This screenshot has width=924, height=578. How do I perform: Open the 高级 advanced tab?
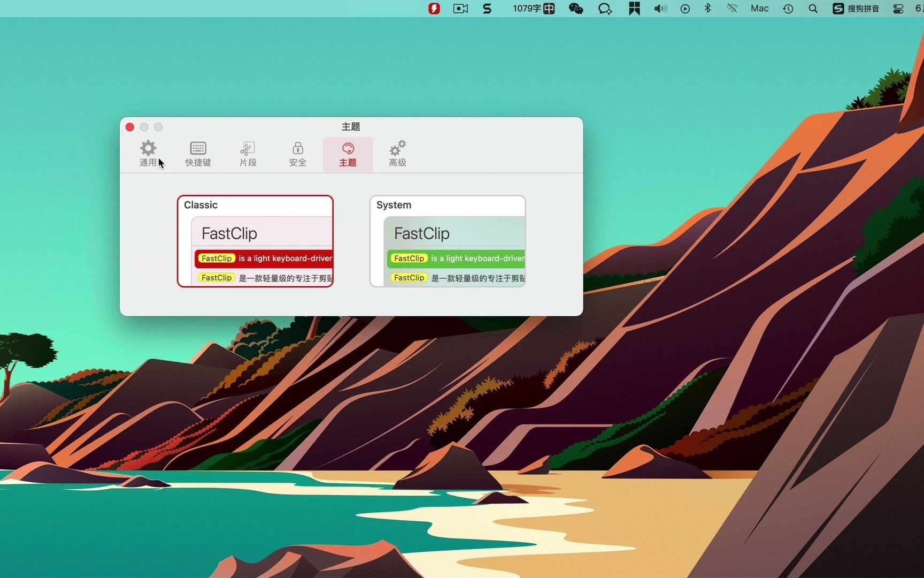click(397, 154)
